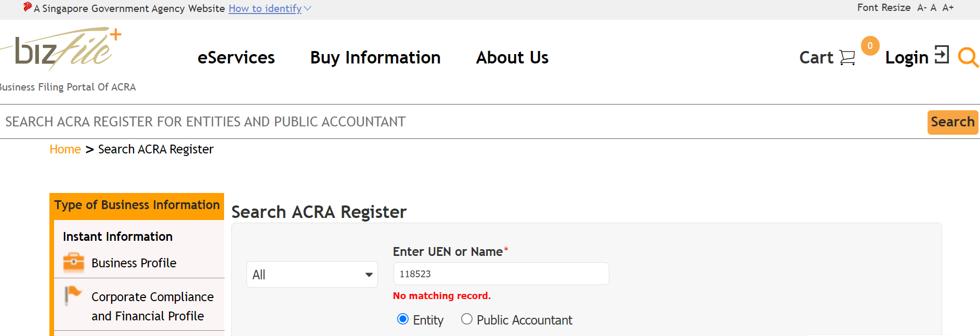Click the Enter UEN or Name field

tap(501, 274)
